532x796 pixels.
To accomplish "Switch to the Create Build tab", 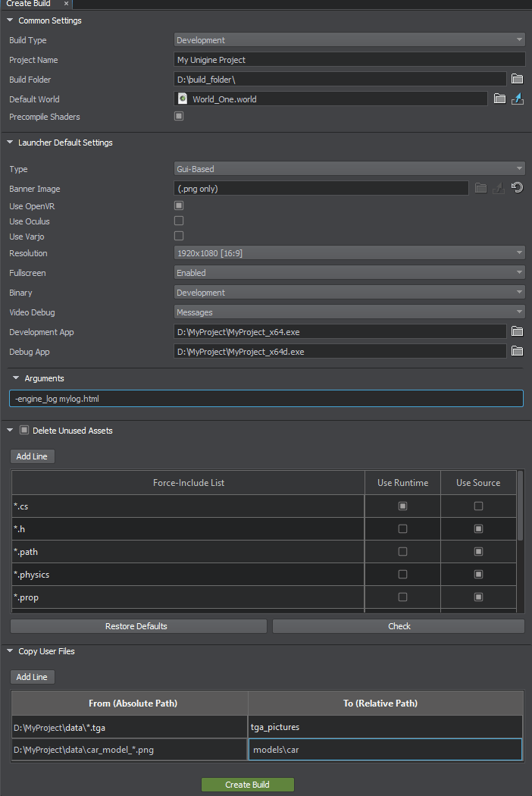I will pos(29,4).
